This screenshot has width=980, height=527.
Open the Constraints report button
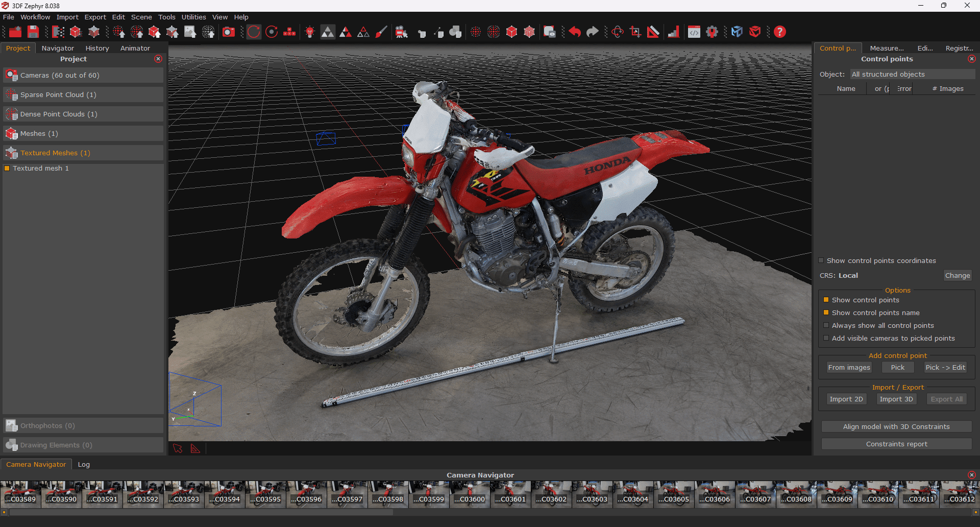point(896,444)
